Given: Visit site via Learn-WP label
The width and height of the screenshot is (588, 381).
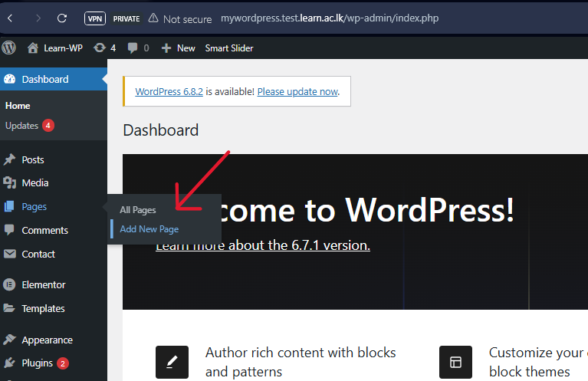Looking at the screenshot, I should pos(63,48).
